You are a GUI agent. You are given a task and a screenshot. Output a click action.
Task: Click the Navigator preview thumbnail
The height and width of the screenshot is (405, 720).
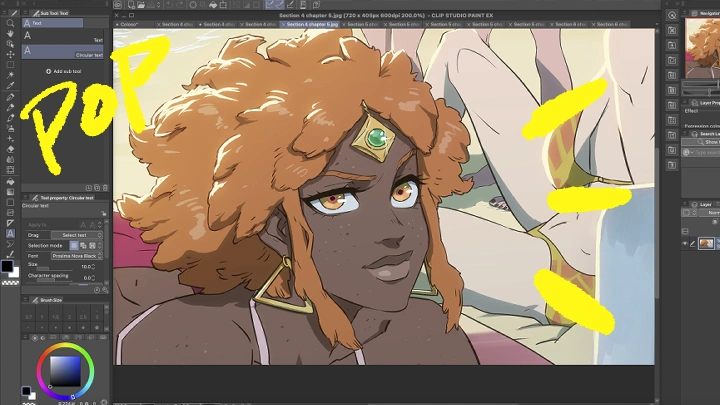tap(702, 48)
